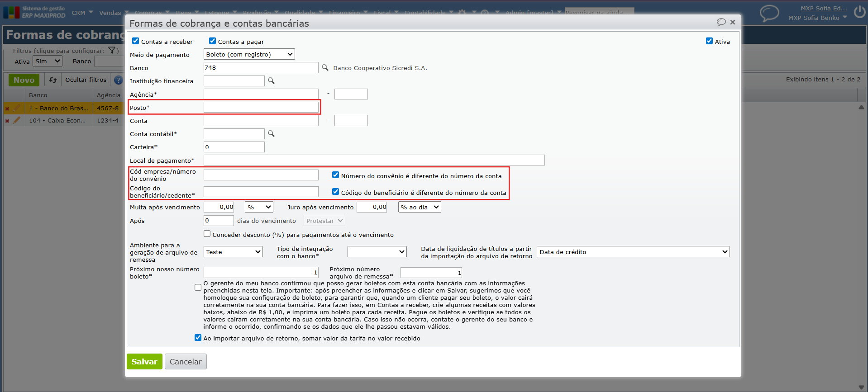Click Próximo número arquivo de remessa field
The width and height of the screenshot is (868, 392).
tap(431, 272)
